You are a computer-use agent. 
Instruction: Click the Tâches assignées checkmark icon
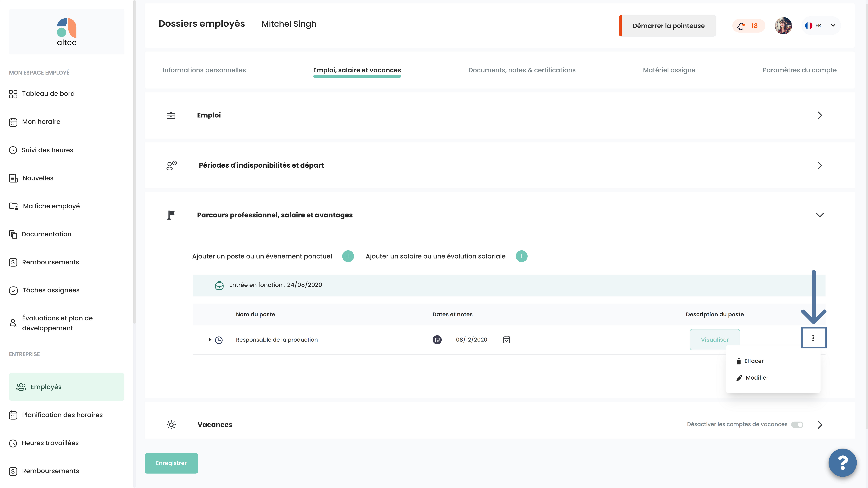(13, 290)
